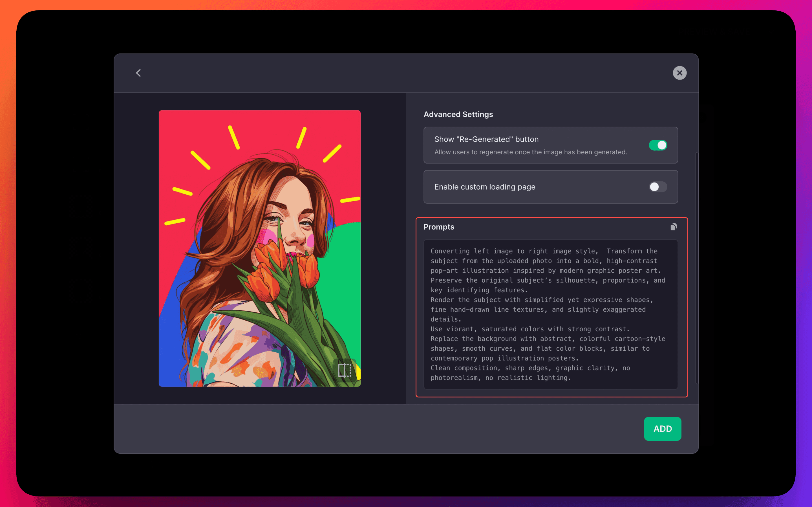Click the Advanced Settings heading
The height and width of the screenshot is (507, 812).
coord(458,114)
